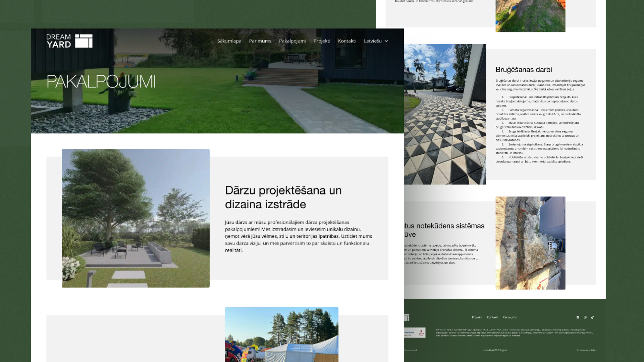
Task: Click the PAKALPOJUMI page title
Action: tap(101, 81)
